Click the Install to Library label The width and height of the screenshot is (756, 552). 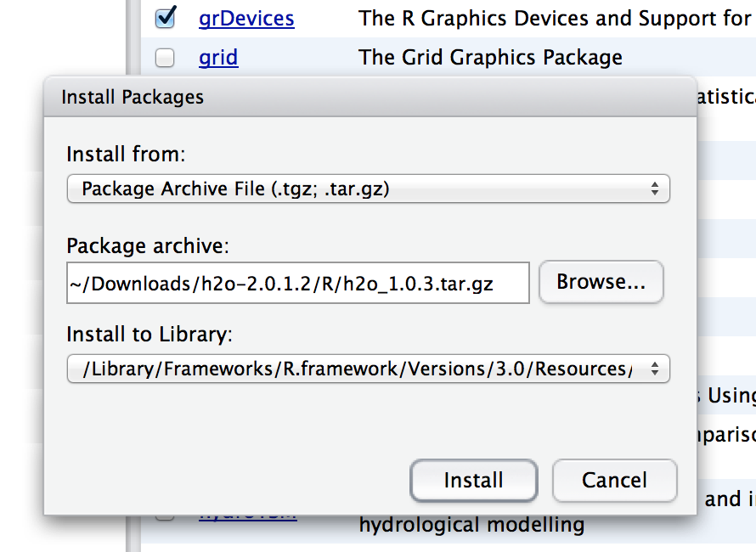coord(149,335)
